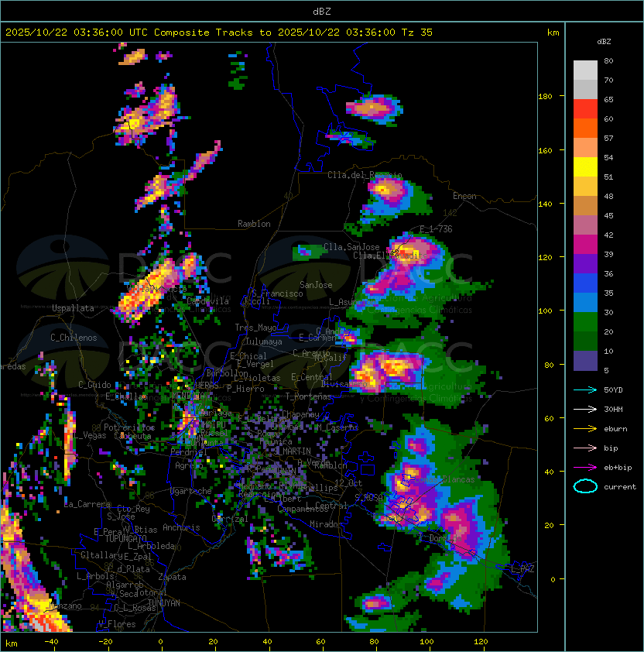Viewport: 644px width, 652px height.
Task: Pick the magenta swatch in dBZ scale
Action: [585, 245]
